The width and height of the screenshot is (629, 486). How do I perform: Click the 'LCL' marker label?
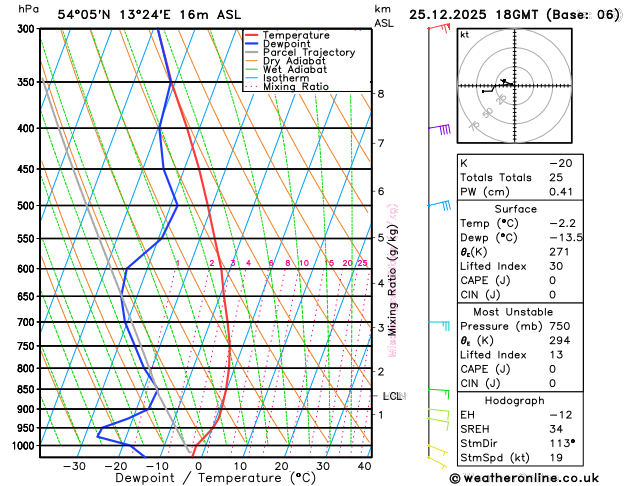pyautogui.click(x=392, y=396)
